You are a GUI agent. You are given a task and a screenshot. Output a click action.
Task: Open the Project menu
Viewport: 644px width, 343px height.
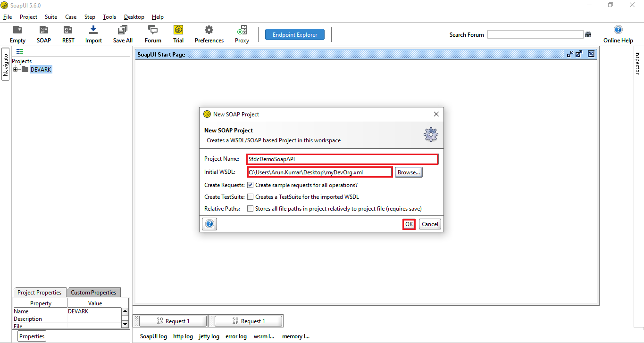[28, 17]
